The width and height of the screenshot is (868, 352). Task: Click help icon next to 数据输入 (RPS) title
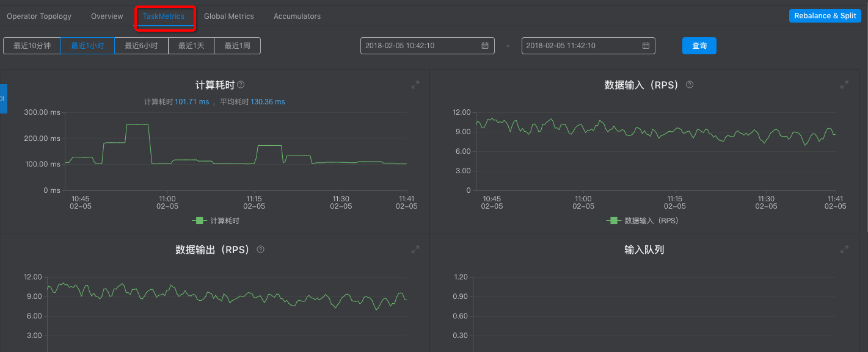pos(690,85)
